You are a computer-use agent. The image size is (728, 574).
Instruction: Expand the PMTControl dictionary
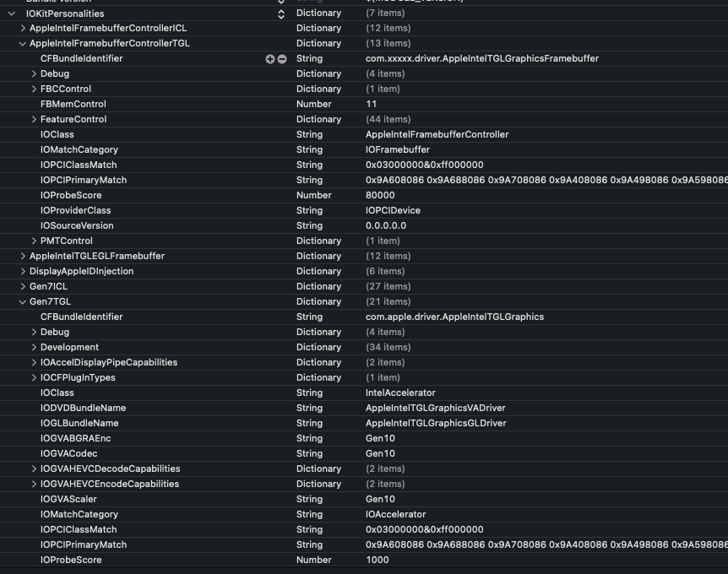click(x=34, y=241)
